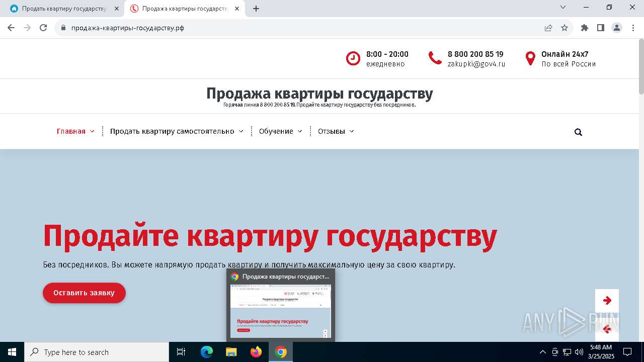The height and width of the screenshot is (362, 644).
Task: Open the Chrome three-dot menu
Action: [x=632, y=28]
